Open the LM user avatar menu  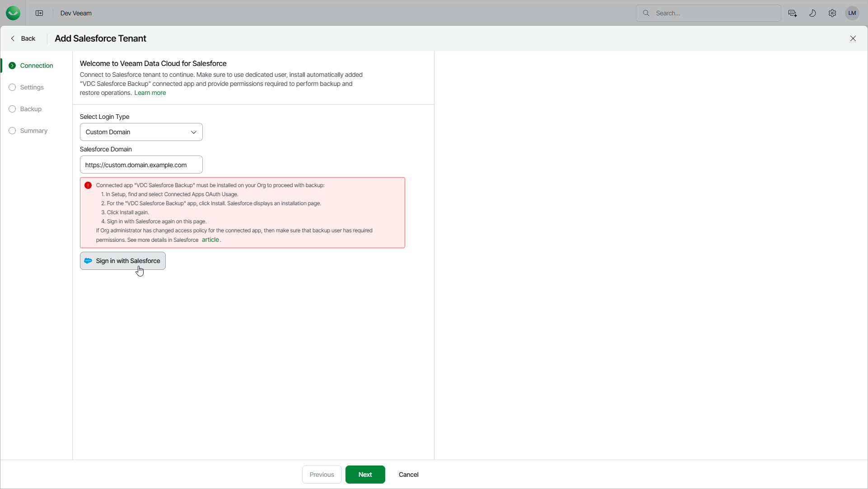pos(852,13)
